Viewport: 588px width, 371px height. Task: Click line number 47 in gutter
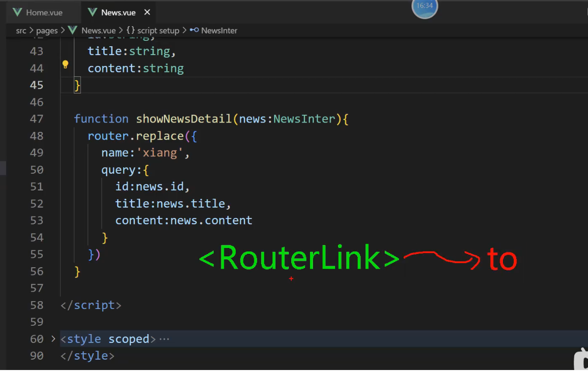(36, 119)
